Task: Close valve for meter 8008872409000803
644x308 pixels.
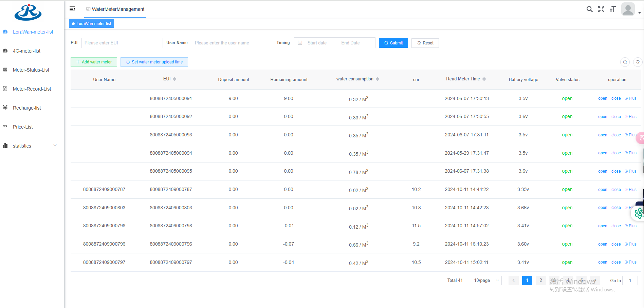Action: click(x=616, y=208)
